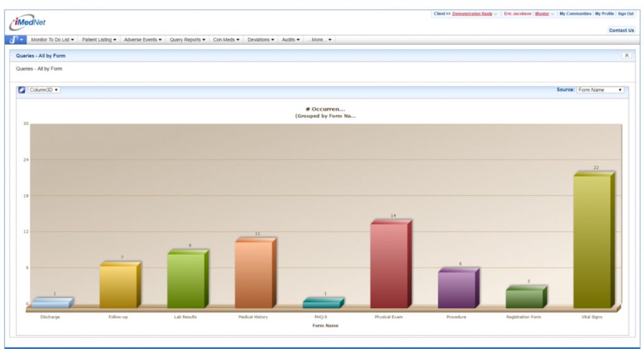Expand the Audits menu
Viewport: 644px width, 349px height.
pyautogui.click(x=291, y=40)
